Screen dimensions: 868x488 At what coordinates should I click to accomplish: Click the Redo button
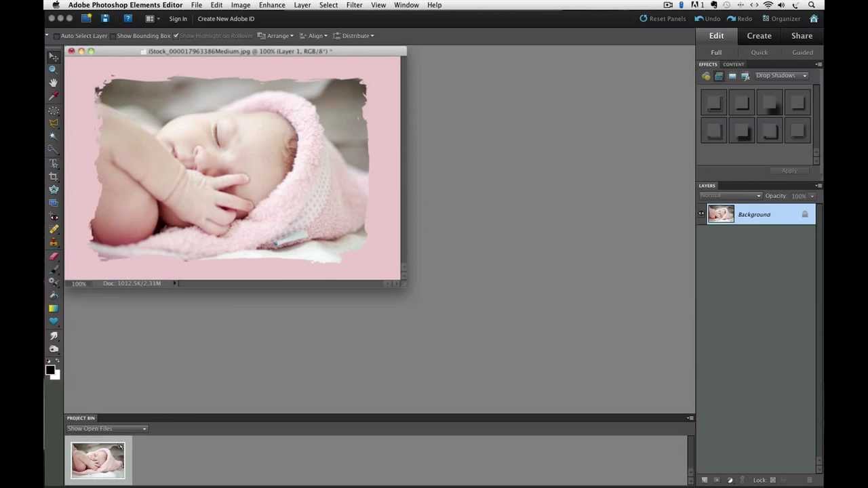click(x=739, y=19)
